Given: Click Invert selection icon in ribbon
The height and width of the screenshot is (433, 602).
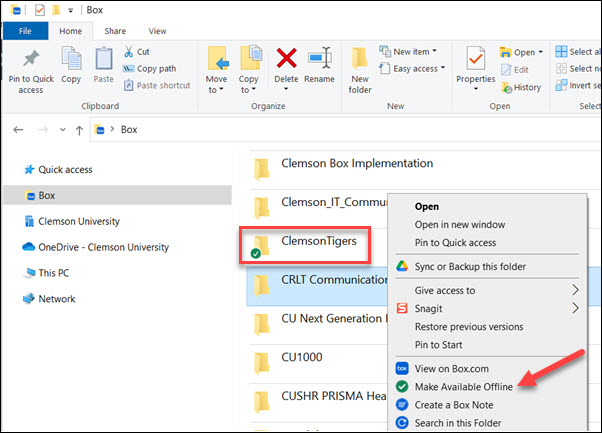Looking at the screenshot, I should (561, 85).
